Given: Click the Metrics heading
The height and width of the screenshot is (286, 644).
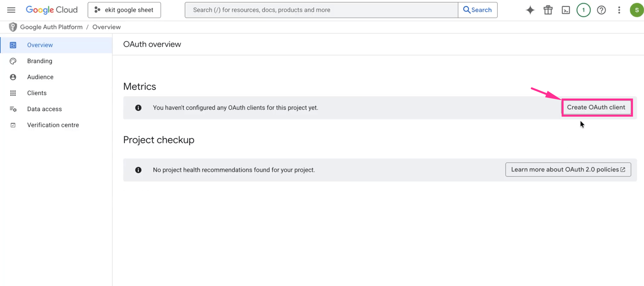Looking at the screenshot, I should (x=140, y=86).
